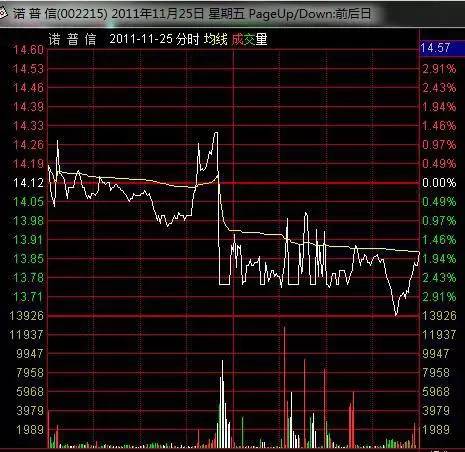Viewport: 465px width, 452px height.
Task: Toggle the 均线 average line legend
Action: (216, 39)
